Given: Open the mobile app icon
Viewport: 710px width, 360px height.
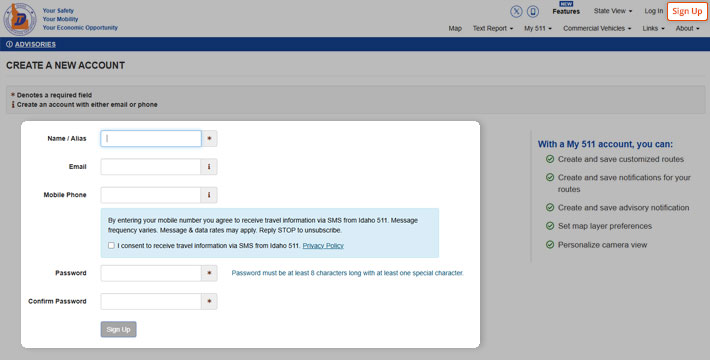Looking at the screenshot, I should 533,11.
